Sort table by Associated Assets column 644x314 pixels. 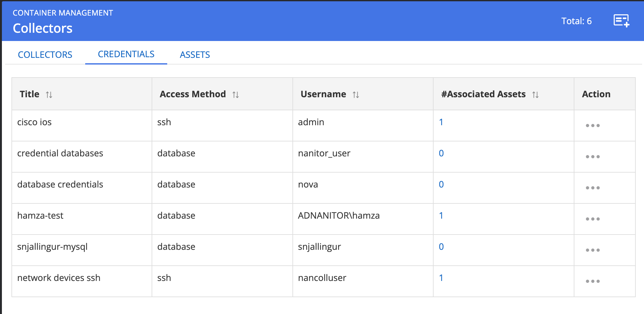535,95
